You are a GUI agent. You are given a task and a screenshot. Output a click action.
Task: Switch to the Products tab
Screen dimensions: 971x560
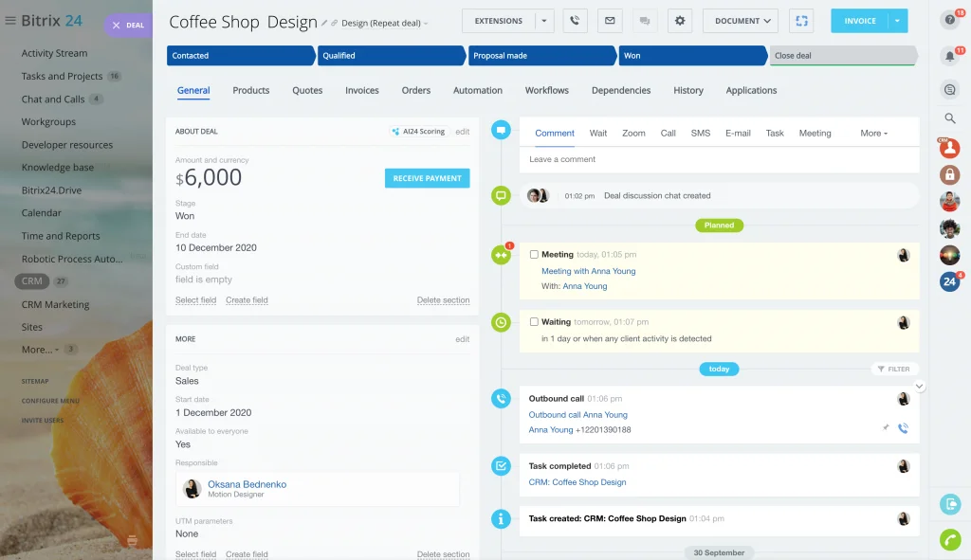251,91
